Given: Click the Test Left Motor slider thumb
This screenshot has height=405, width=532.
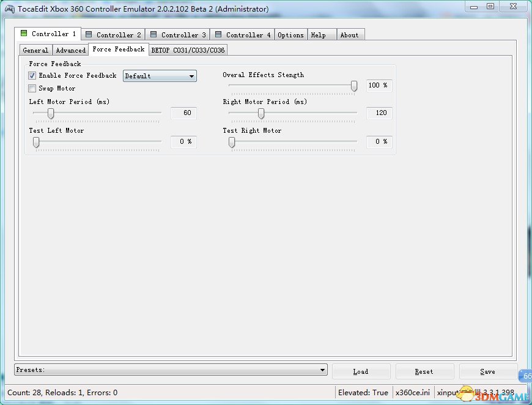Looking at the screenshot, I should (36, 143).
